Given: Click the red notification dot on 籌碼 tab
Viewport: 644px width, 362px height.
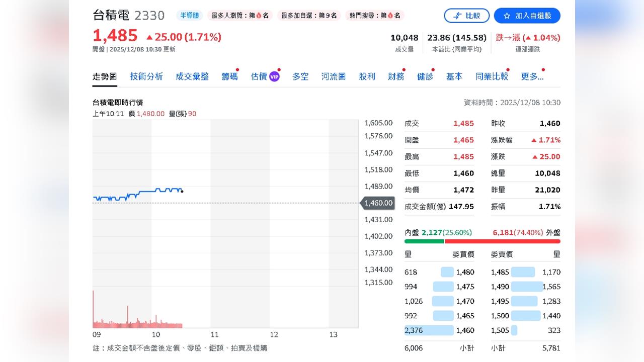Looking at the screenshot, I should tap(238, 69).
